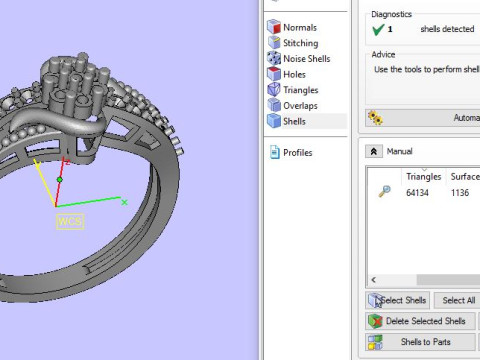Open the Profiles page
Image resolution: width=480 pixels, height=360 pixels.
point(297,153)
